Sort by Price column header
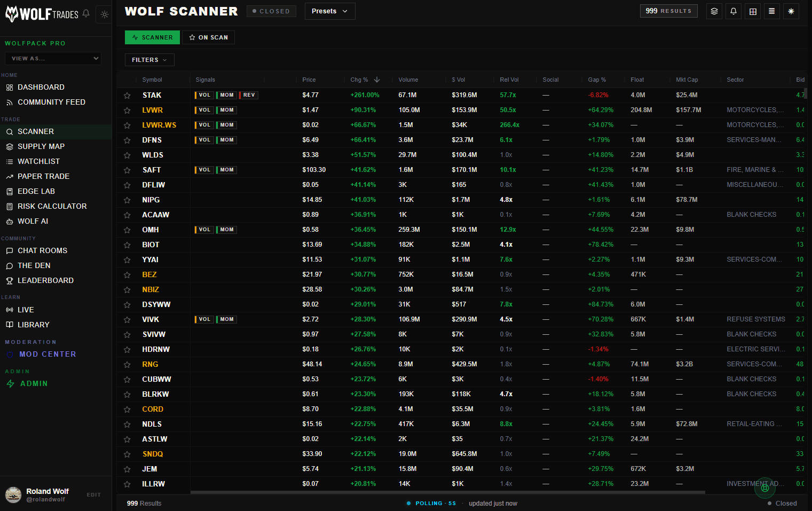The height and width of the screenshot is (511, 812). [x=309, y=80]
